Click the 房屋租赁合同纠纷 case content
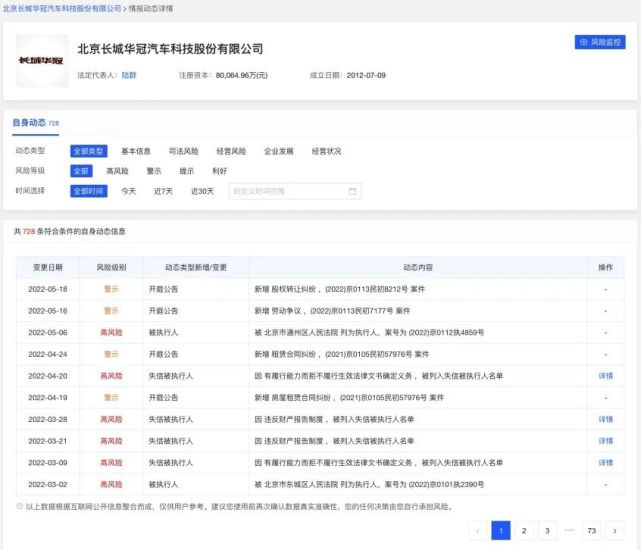641x550 pixels. 349,397
